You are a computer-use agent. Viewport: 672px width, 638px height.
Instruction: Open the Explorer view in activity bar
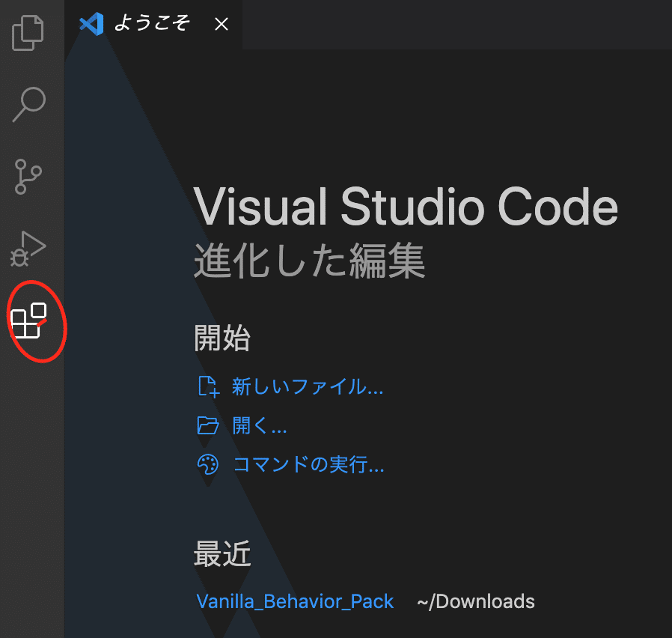(x=28, y=33)
